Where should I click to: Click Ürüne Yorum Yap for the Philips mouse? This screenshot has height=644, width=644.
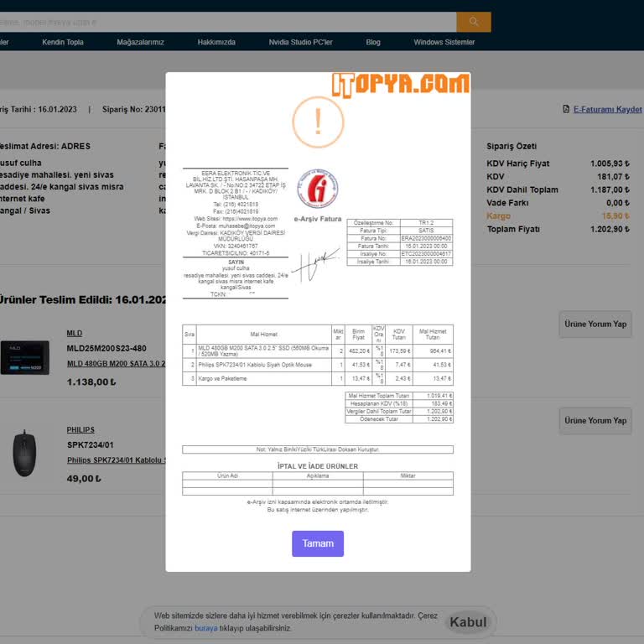click(x=595, y=421)
